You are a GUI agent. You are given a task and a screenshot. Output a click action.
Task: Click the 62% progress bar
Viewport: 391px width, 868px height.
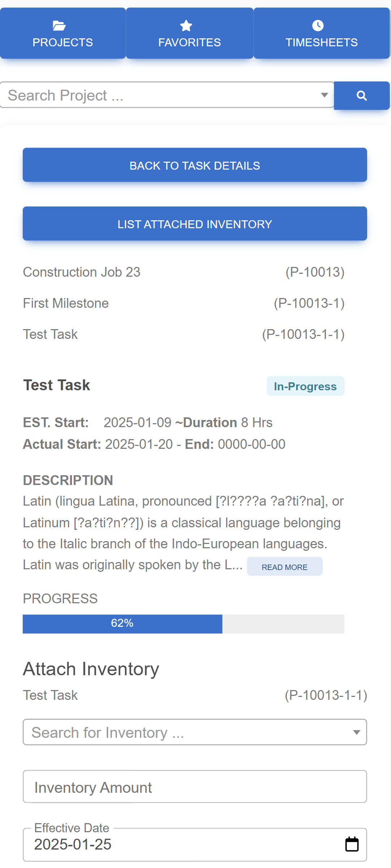184,624
